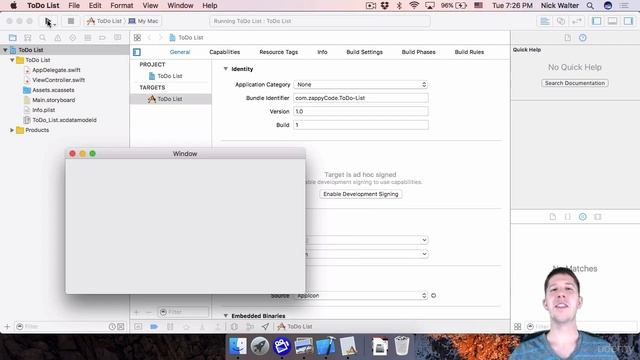Open the AppIcon source dropdown

(x=361, y=296)
